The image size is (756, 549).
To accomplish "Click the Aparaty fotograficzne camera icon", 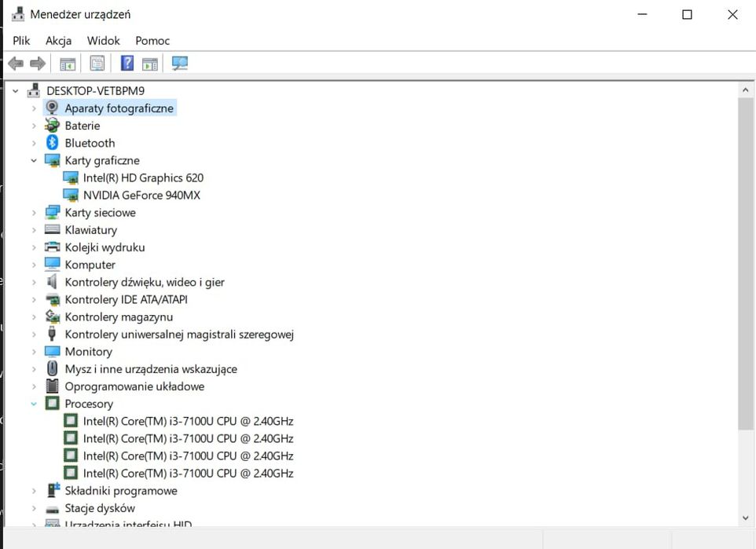I will coord(52,108).
